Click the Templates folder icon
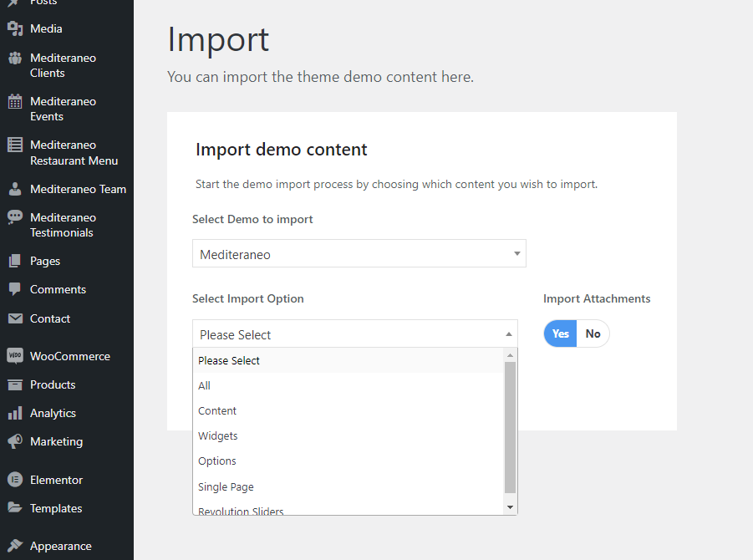 [15, 507]
